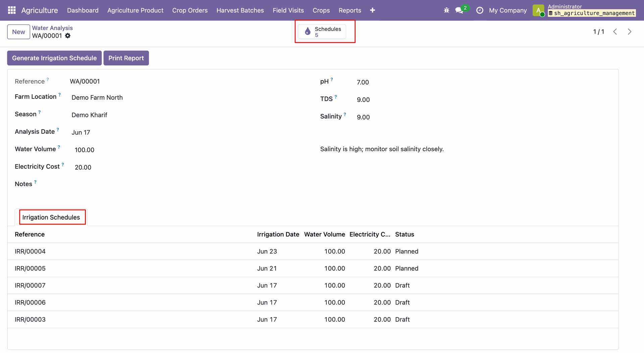Open the Dashboard menu
The image size is (644, 353).
(83, 10)
